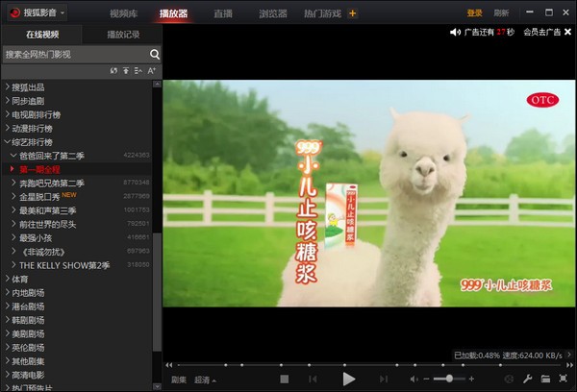The height and width of the screenshot is (392, 577).
Task: Click the A+ font size icon
Action: coord(152,70)
